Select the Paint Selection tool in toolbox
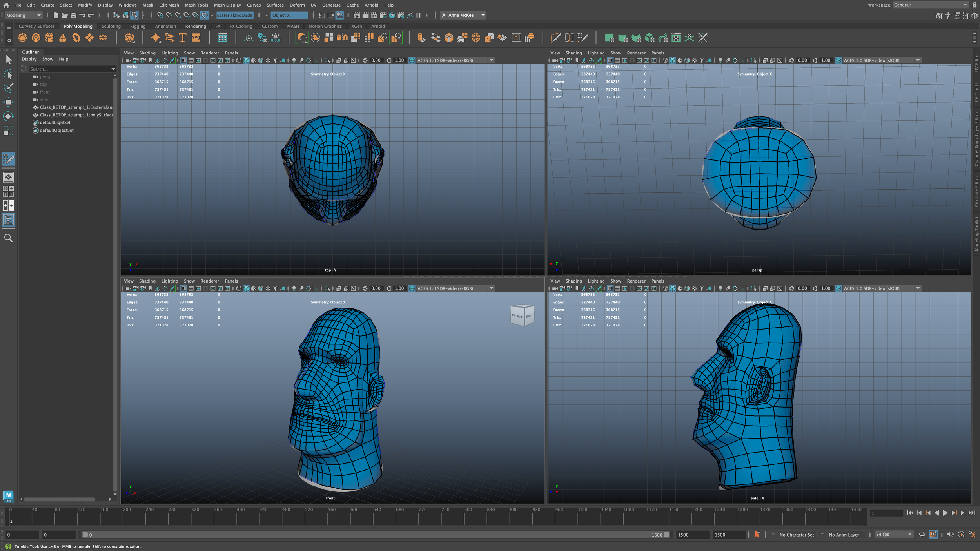 pos(8,87)
